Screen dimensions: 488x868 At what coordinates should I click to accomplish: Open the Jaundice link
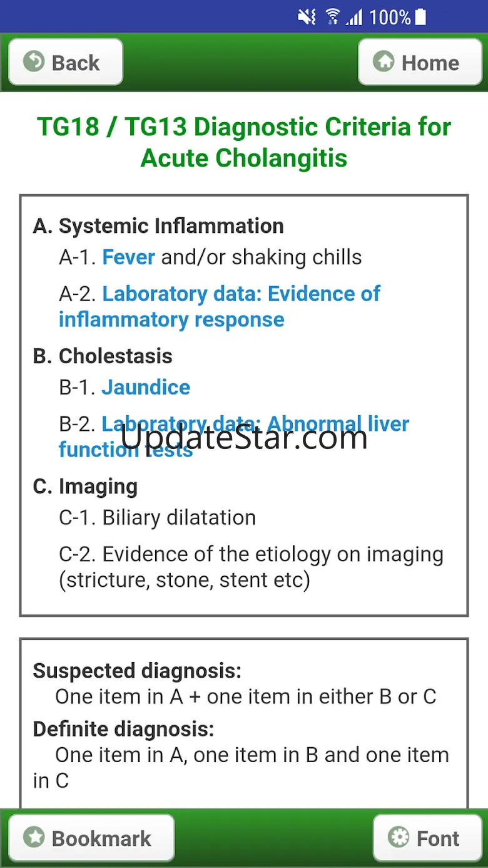pyautogui.click(x=146, y=387)
